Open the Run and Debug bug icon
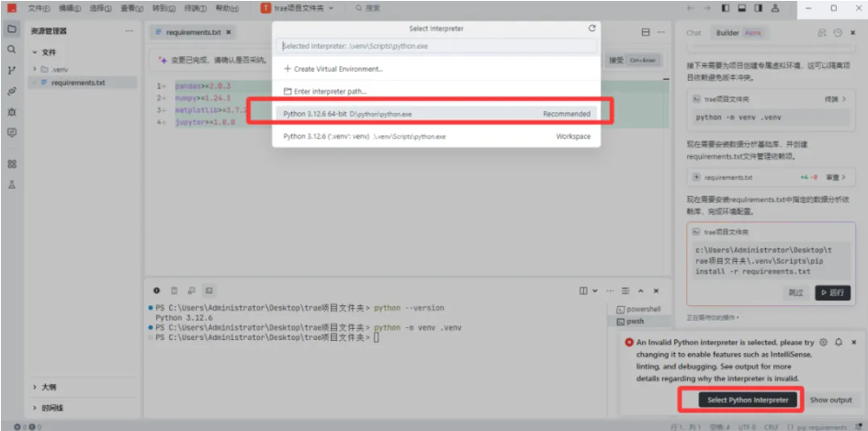This screenshot has height=431, width=868. (12, 112)
